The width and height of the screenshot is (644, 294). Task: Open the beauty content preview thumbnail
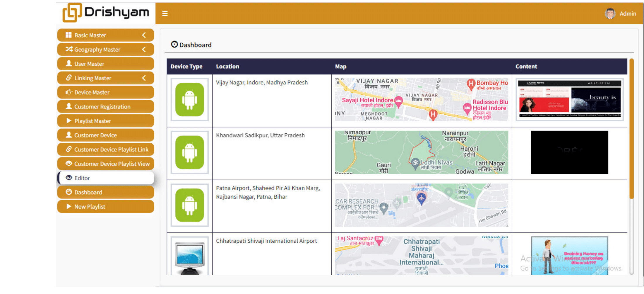click(570, 100)
